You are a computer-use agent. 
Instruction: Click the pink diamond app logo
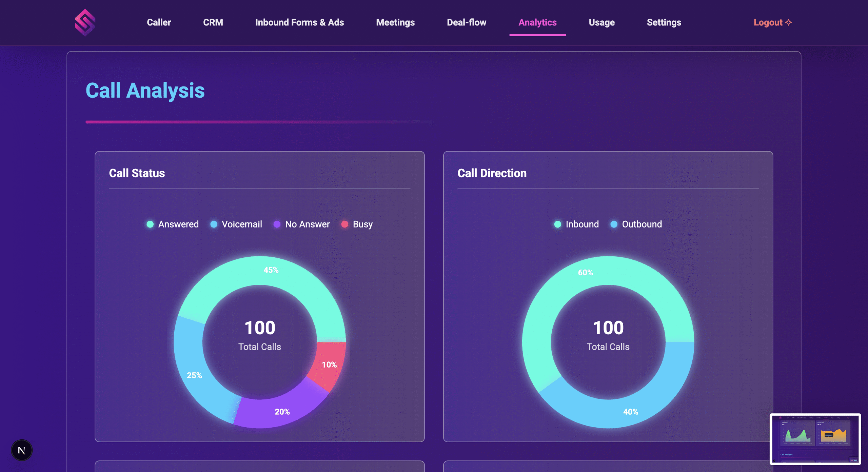tap(85, 22)
